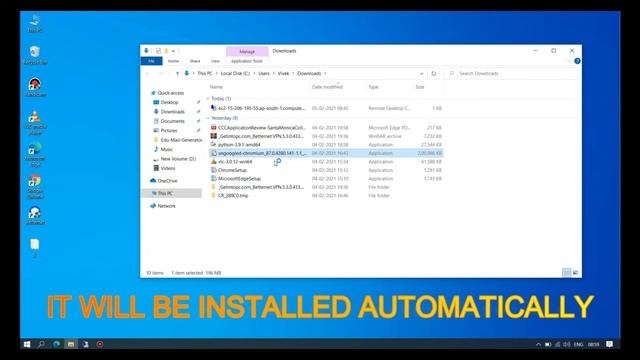
Task: Sort by the Name column header
Action: point(216,87)
